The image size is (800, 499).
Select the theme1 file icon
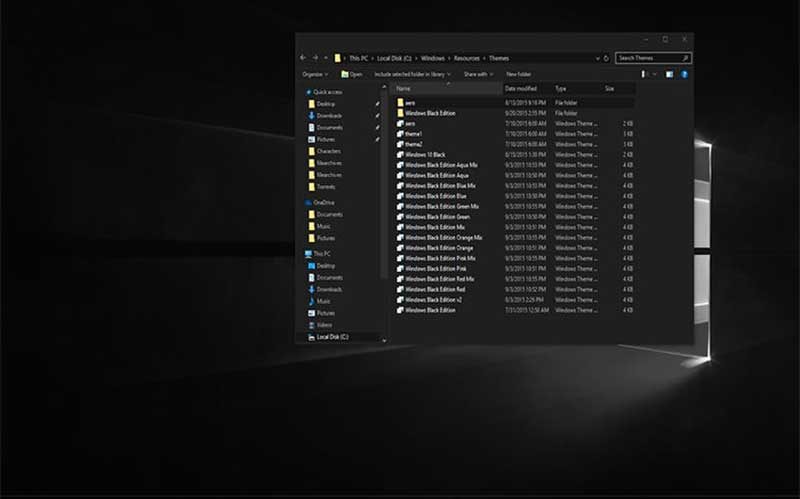pyautogui.click(x=400, y=134)
